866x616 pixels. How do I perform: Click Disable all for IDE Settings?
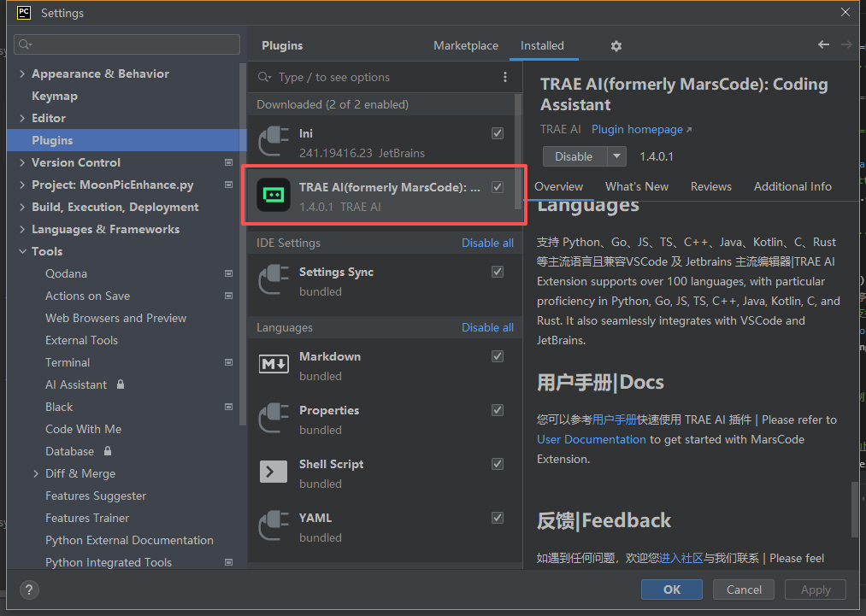pyautogui.click(x=487, y=243)
